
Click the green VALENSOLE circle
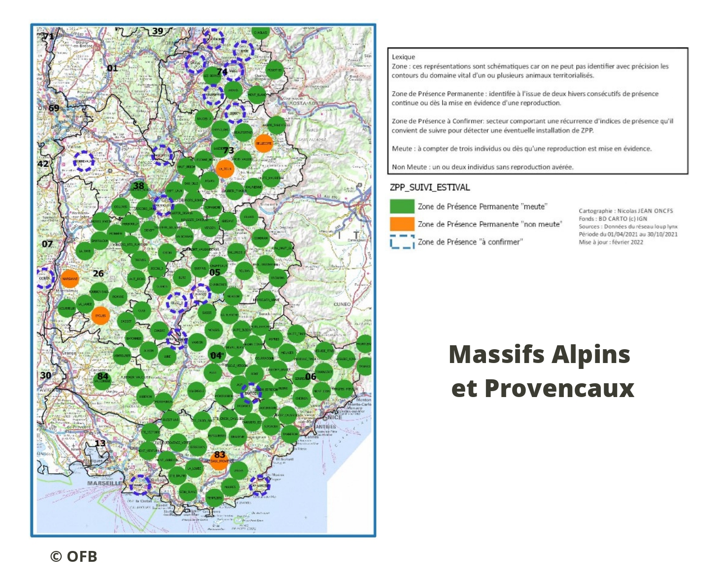(x=196, y=391)
